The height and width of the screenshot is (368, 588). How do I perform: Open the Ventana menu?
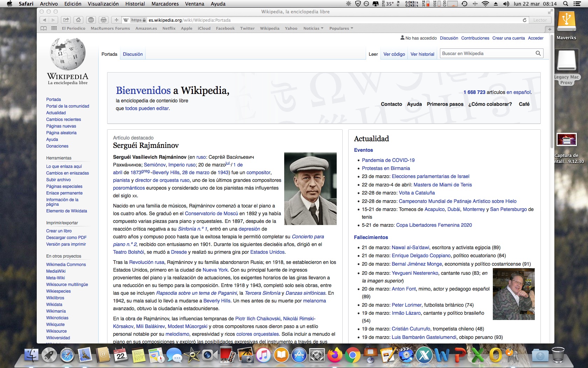pos(195,4)
